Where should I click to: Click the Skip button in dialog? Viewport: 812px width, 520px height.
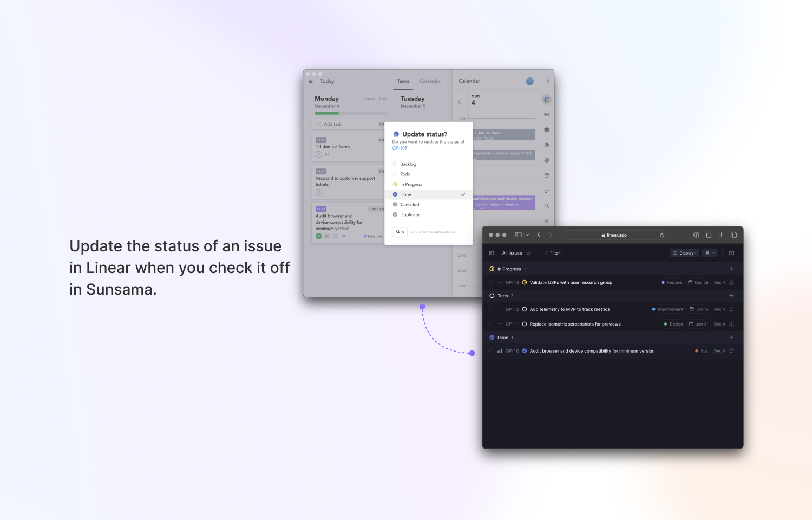point(400,232)
